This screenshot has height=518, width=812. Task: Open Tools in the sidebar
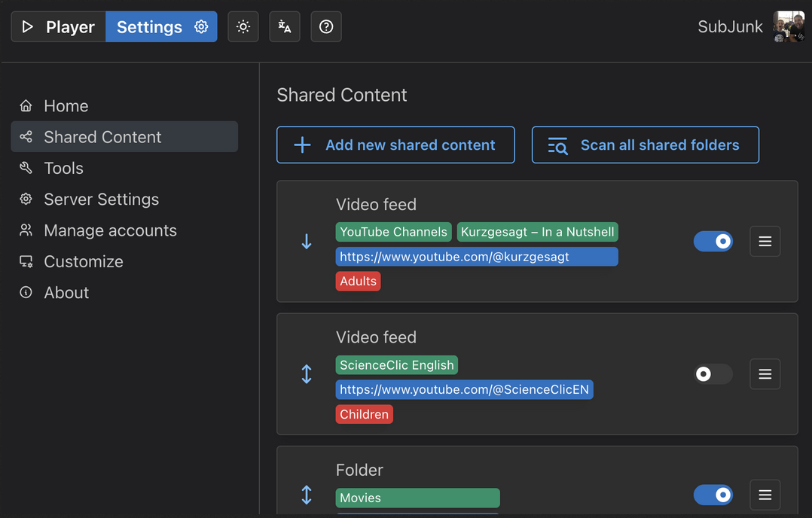[x=124, y=168]
